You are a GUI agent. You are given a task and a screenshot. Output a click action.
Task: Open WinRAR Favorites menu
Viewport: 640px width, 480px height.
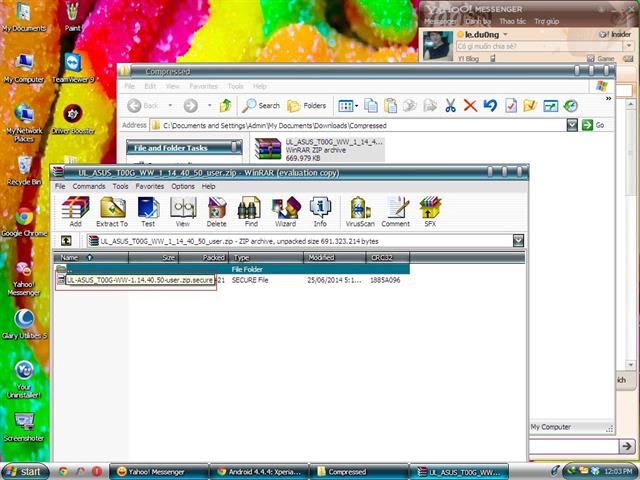150,186
